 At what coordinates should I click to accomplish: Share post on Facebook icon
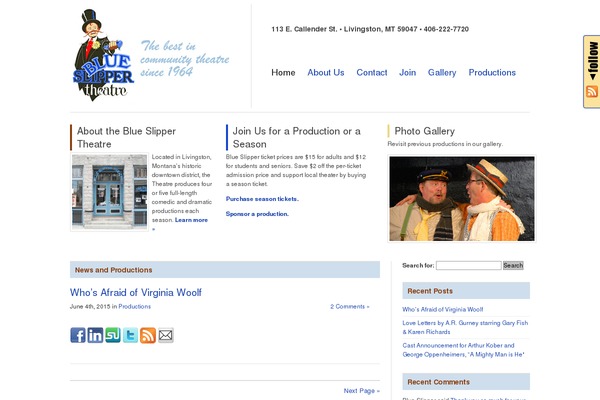click(78, 335)
